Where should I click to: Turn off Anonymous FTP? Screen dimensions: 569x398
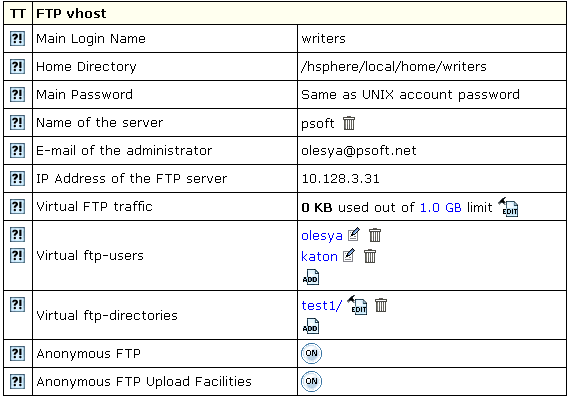click(x=311, y=353)
